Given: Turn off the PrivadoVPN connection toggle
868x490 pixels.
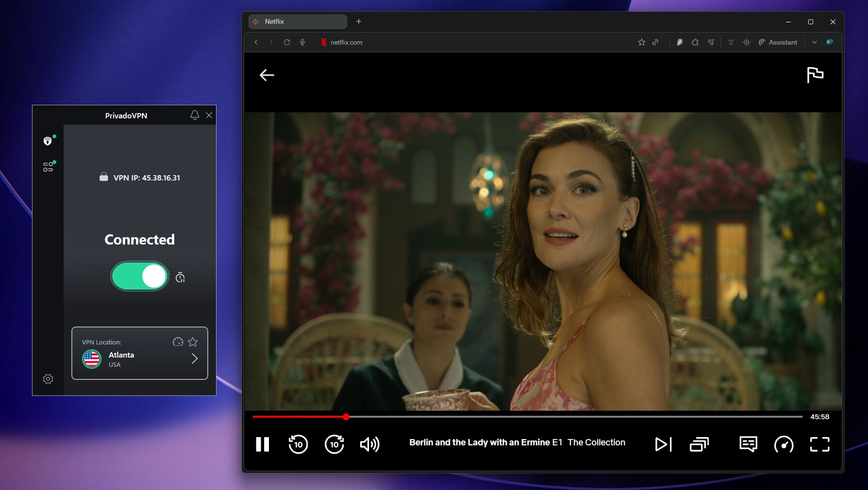Looking at the screenshot, I should click(x=140, y=276).
